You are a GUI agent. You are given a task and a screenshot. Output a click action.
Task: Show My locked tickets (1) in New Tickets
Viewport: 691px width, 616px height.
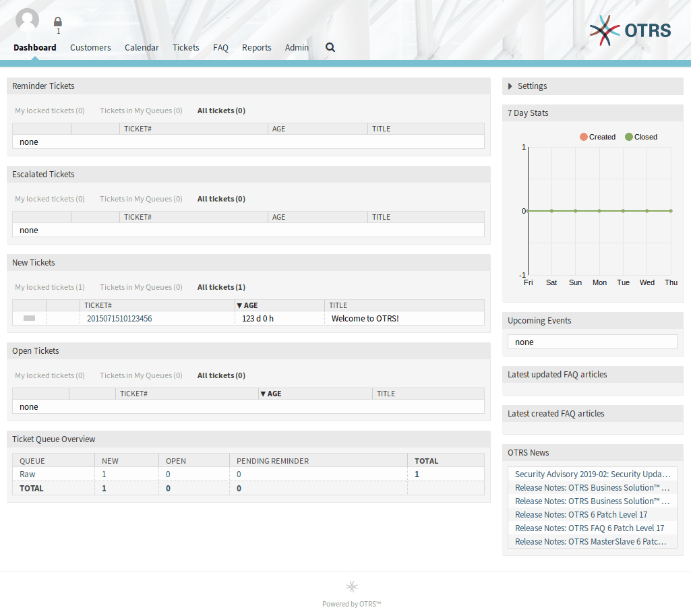(50, 287)
